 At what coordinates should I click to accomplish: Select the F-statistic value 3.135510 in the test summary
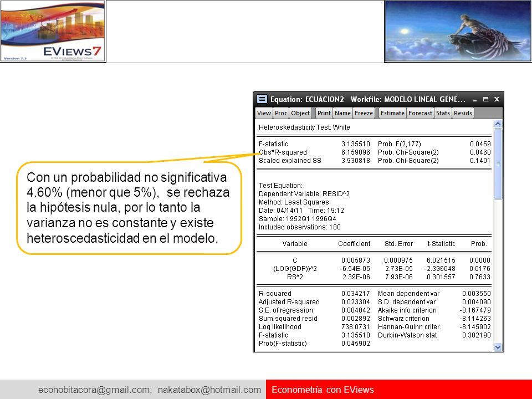coord(356,144)
